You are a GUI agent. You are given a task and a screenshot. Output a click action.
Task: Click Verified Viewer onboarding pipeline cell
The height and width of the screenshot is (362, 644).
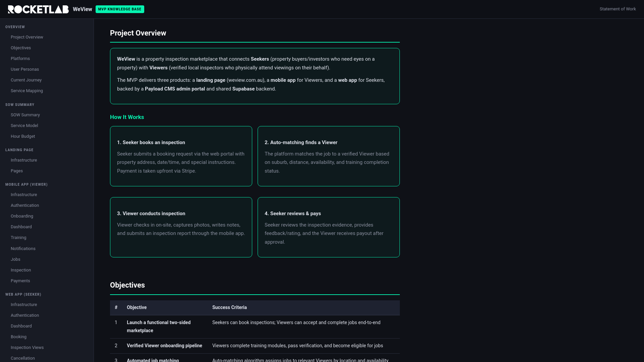pos(164,346)
